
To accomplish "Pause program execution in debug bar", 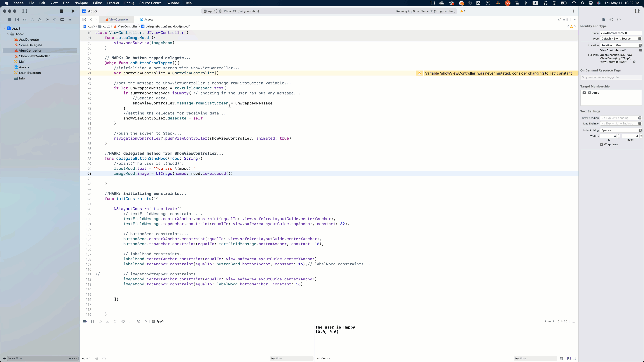I will 92,322.
